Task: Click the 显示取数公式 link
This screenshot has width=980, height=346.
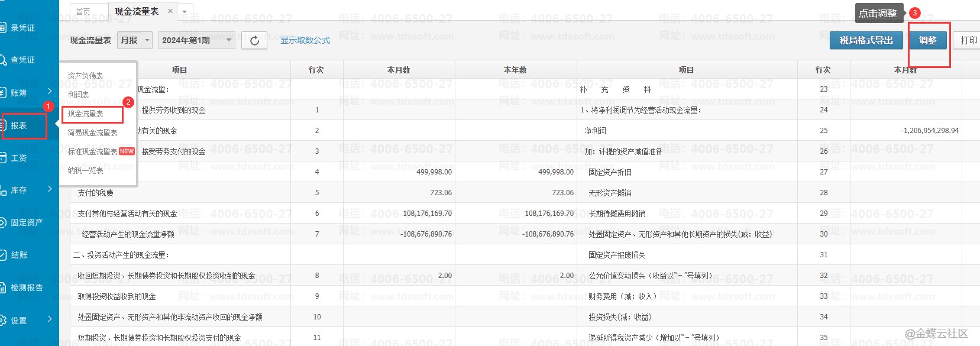Action: click(x=305, y=40)
